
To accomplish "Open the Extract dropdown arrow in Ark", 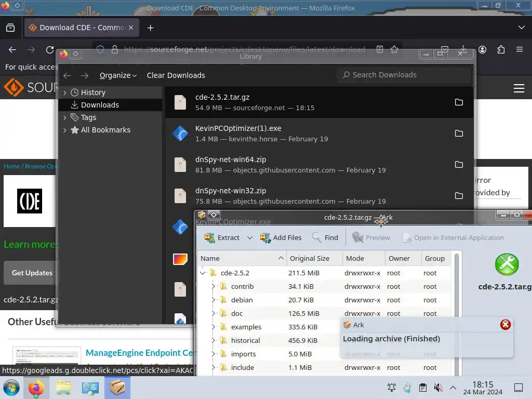I will (250, 238).
